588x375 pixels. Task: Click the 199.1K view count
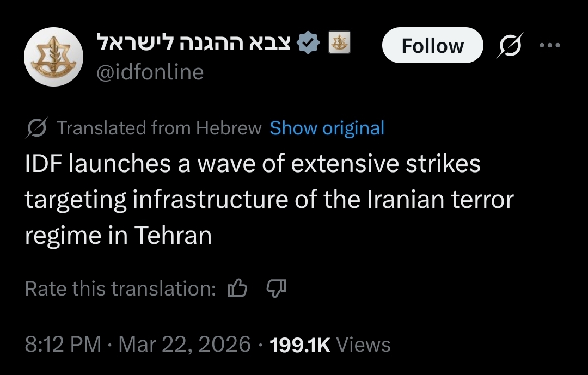pos(301,345)
